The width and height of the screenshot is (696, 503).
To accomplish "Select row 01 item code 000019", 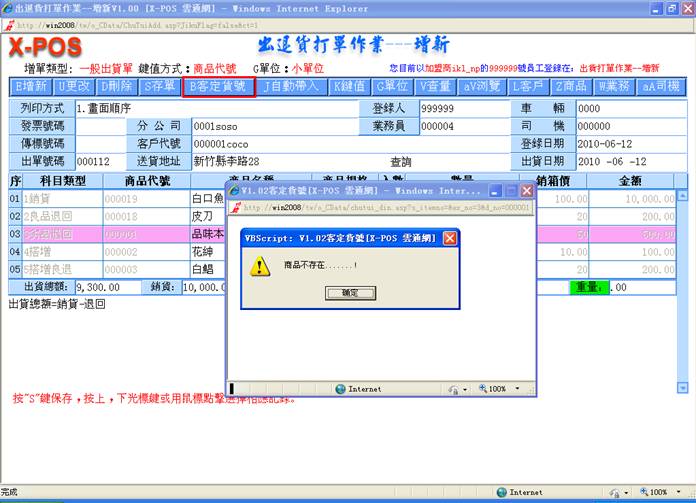I will 120,199.
